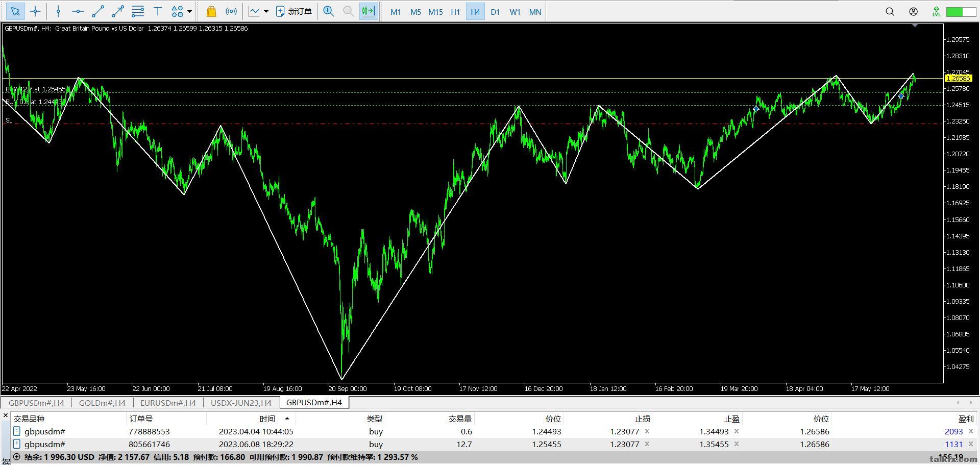Screen dimensions: 980x465
Task: Close the trade terminal panel
Action: 6,415
